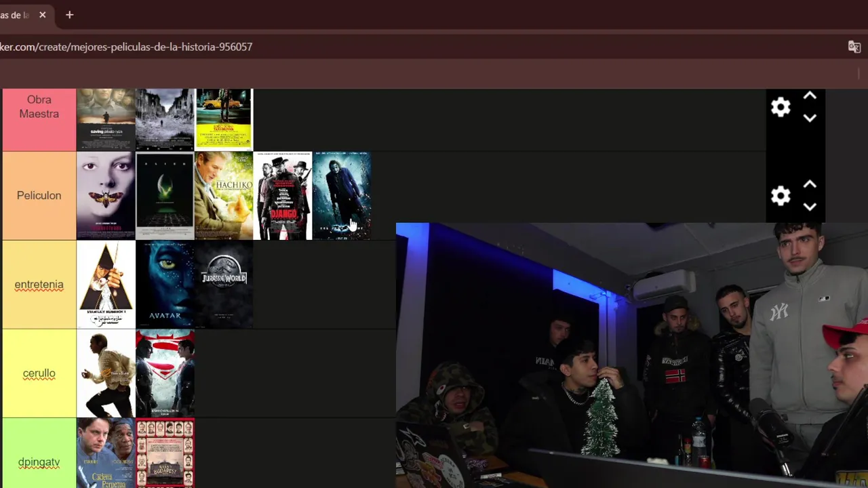Viewport: 868px width, 488px height.
Task: Move Peliculon row up with arrow
Action: [x=810, y=184]
